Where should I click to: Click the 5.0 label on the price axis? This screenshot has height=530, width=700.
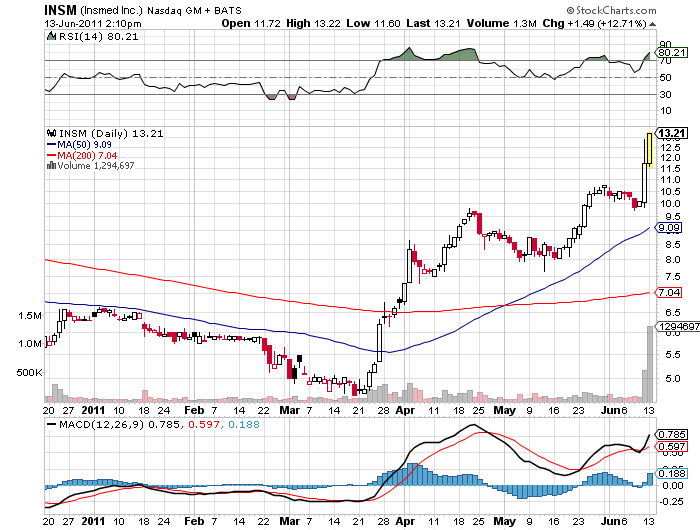tap(671, 379)
